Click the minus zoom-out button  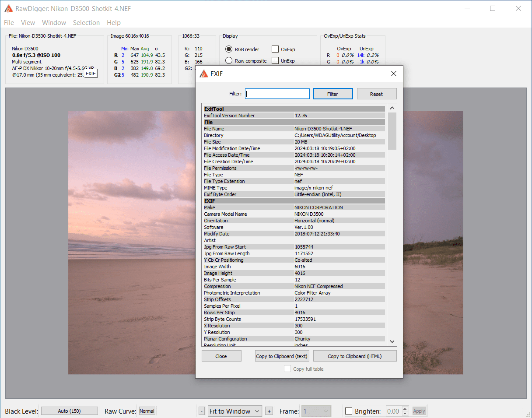coord(202,411)
